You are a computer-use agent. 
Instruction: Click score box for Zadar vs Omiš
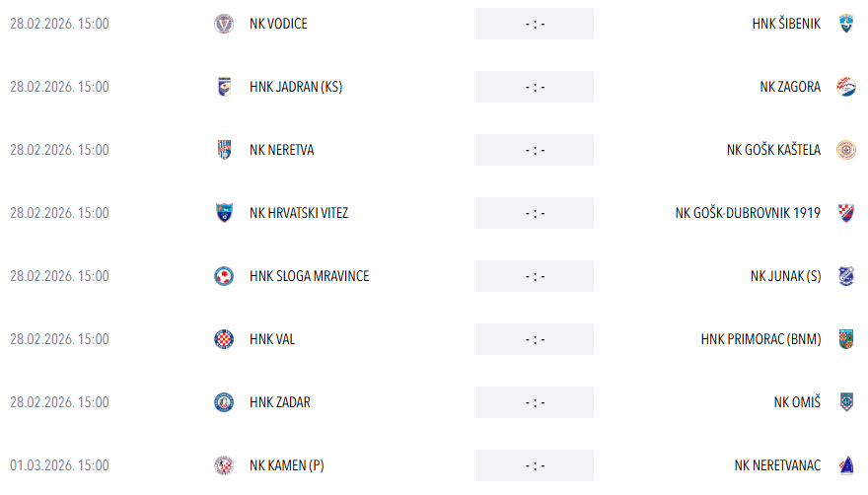pyautogui.click(x=535, y=402)
